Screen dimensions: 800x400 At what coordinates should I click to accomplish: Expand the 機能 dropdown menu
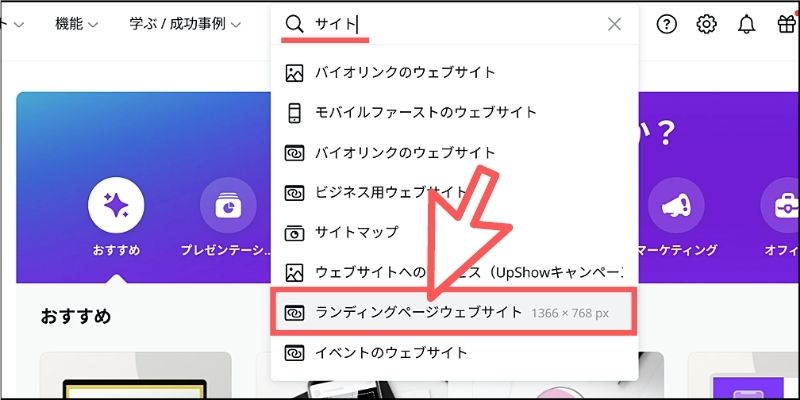click(77, 24)
